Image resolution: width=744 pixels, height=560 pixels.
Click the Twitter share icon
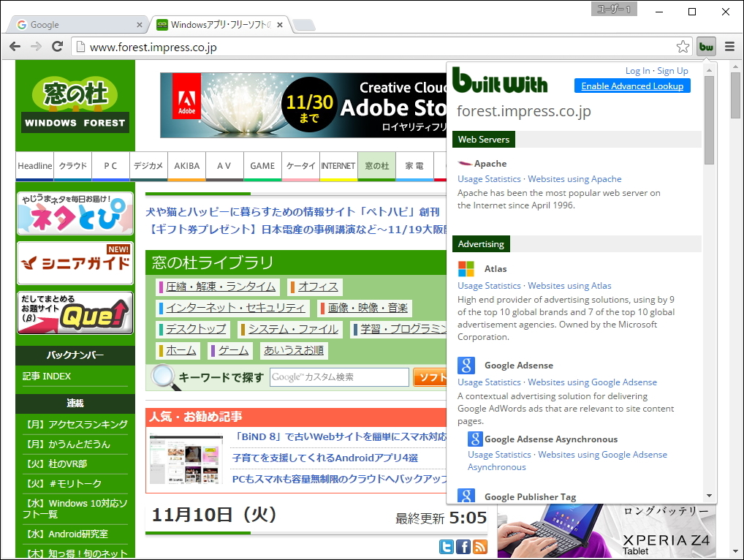point(446,545)
